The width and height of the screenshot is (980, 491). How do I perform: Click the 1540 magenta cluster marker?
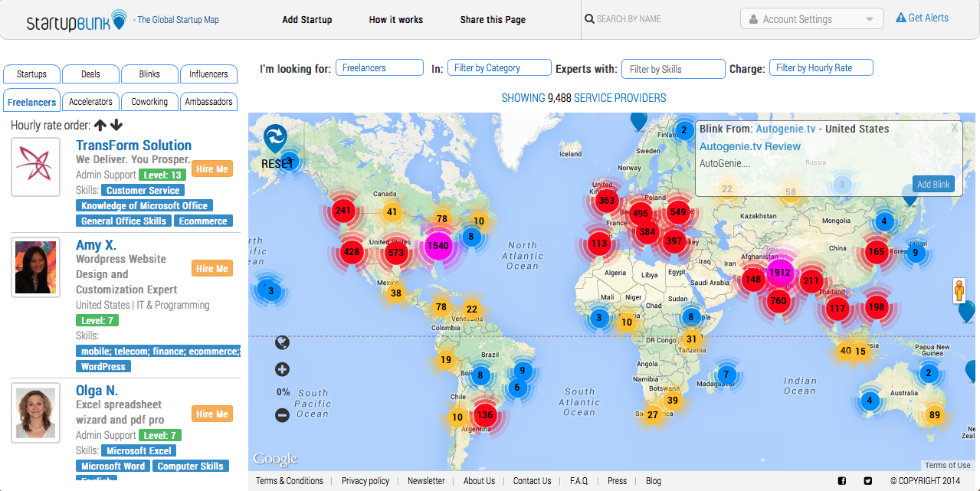point(438,246)
